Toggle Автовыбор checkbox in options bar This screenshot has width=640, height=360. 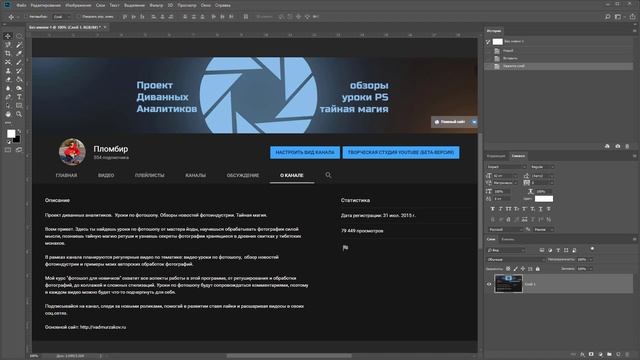point(27,17)
